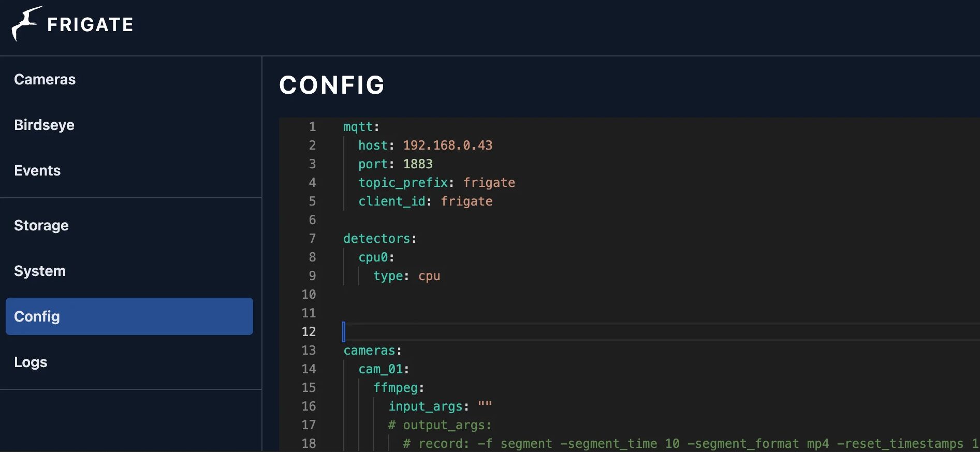Viewport: 980px width, 452px height.
Task: Click the Frigate bird logo
Action: (26, 24)
